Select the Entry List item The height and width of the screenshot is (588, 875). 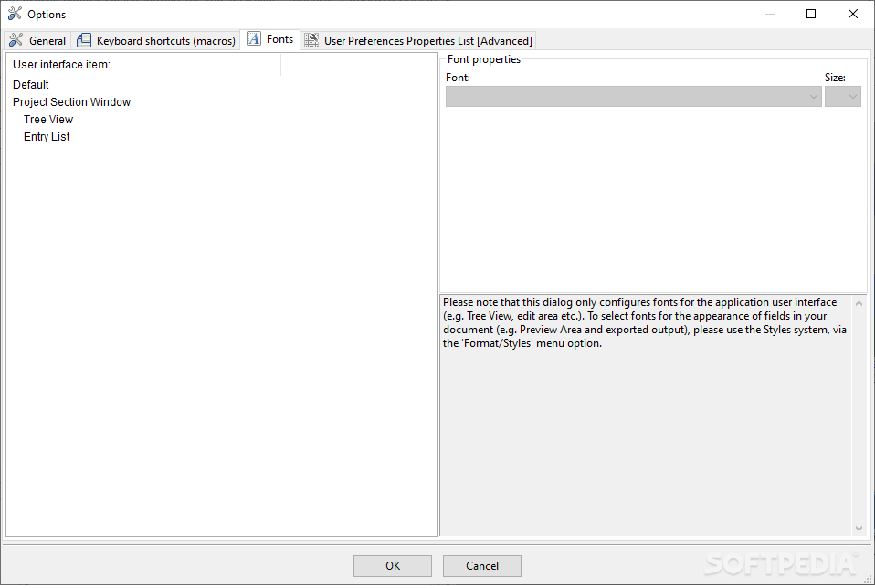click(x=47, y=136)
